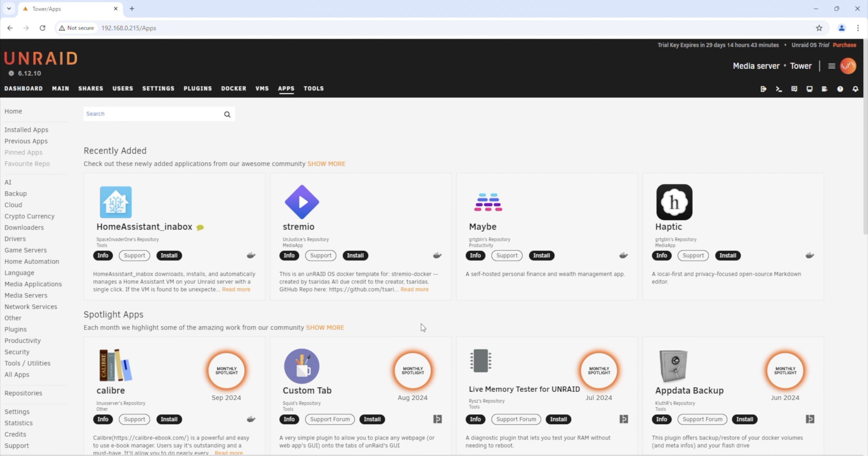The width and height of the screenshot is (868, 456).
Task: Click the docker icon on stremio card
Action: 437,255
